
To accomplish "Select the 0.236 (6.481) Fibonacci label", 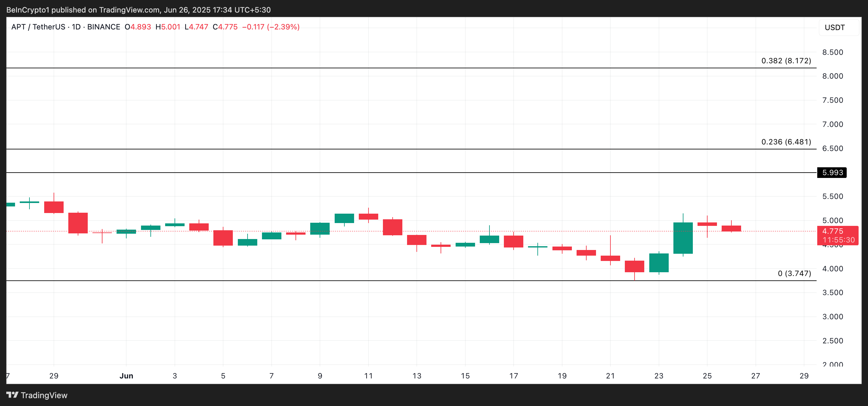I will point(786,142).
